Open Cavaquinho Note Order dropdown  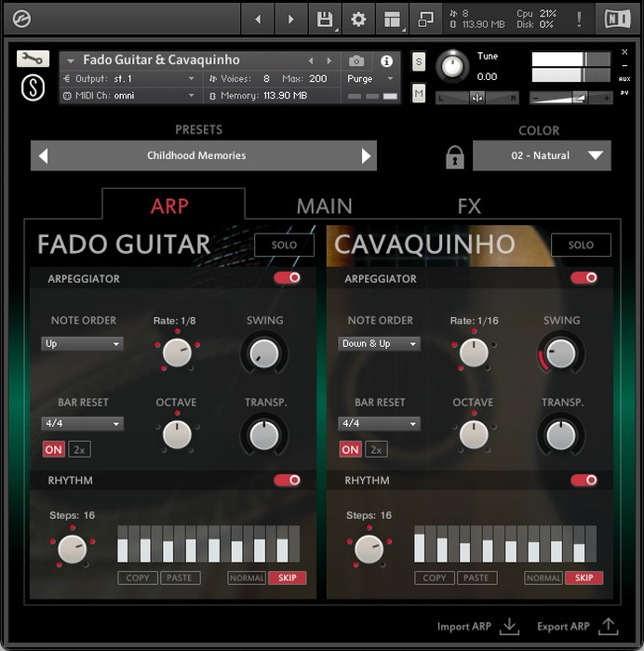click(x=379, y=344)
